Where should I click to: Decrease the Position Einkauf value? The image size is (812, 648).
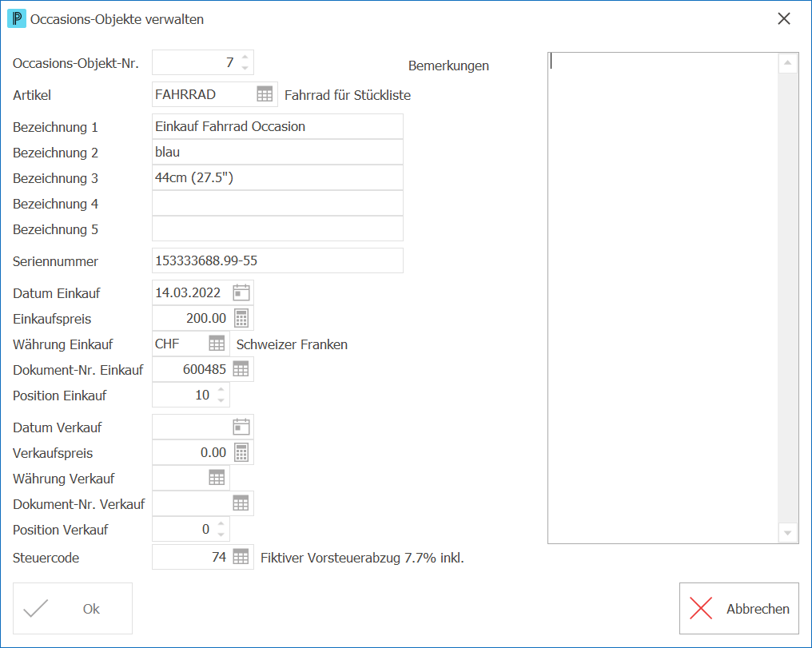[x=221, y=400]
